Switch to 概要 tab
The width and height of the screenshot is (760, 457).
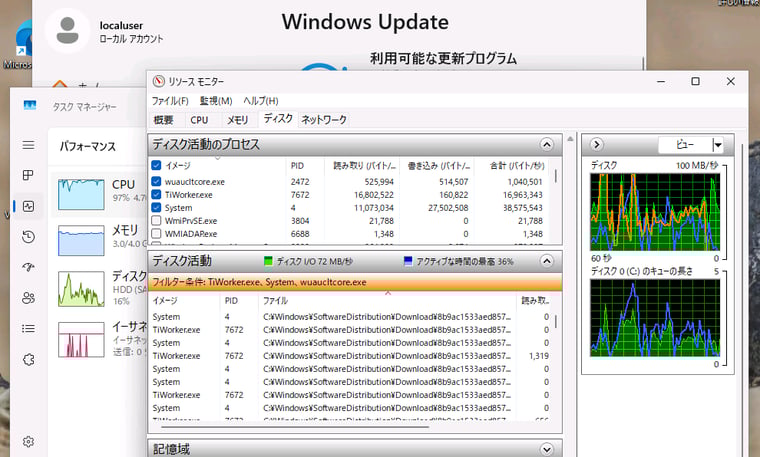tap(163, 120)
